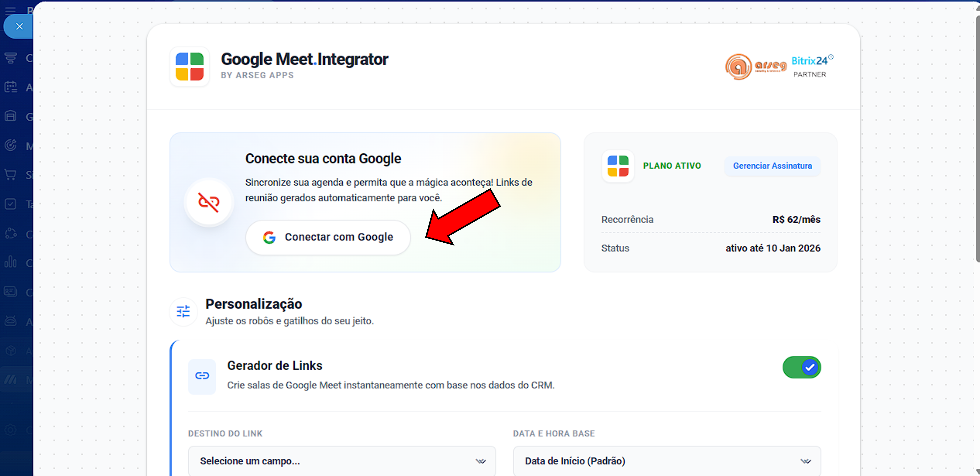Open the Data e Hora Base dropdown

pyautogui.click(x=667, y=461)
